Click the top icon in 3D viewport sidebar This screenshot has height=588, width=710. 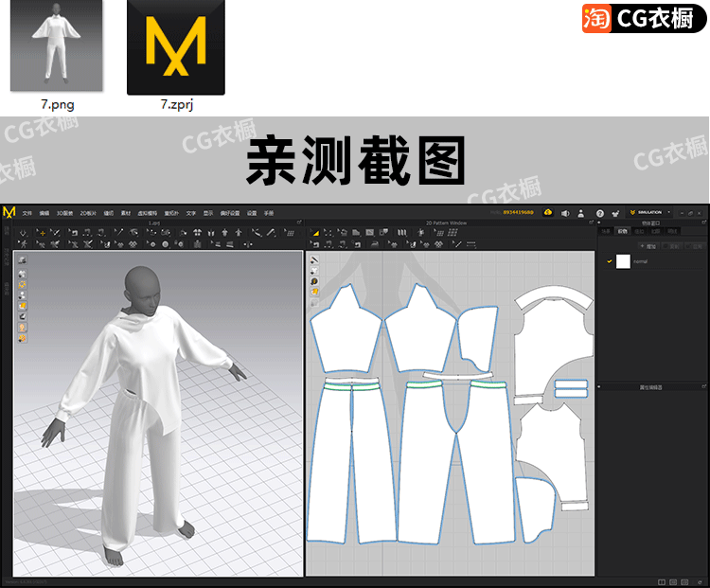click(22, 259)
